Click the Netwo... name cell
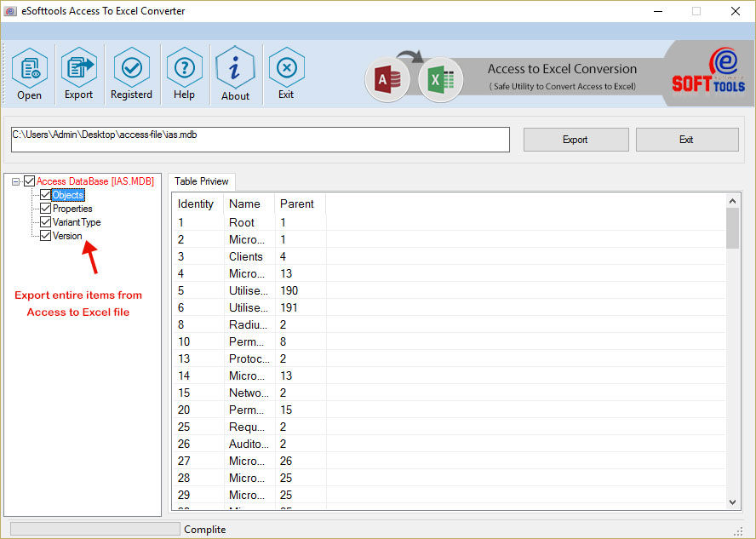The height and width of the screenshot is (539, 756). coord(249,393)
